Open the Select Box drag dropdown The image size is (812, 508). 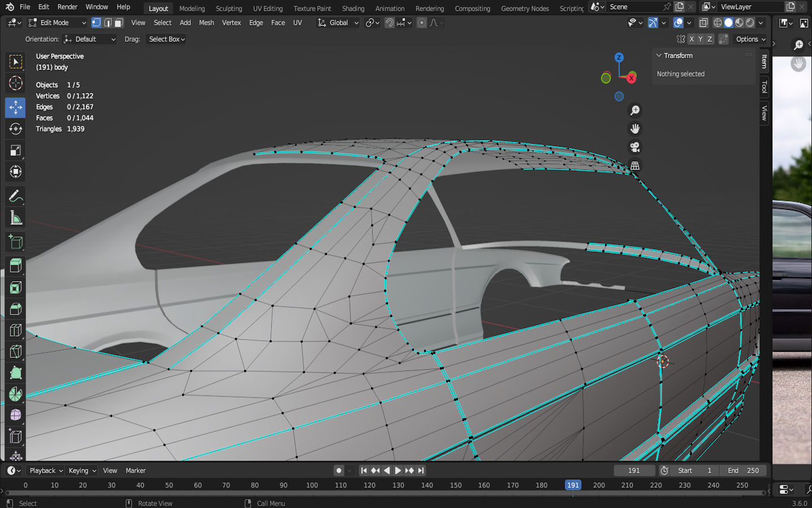(166, 39)
